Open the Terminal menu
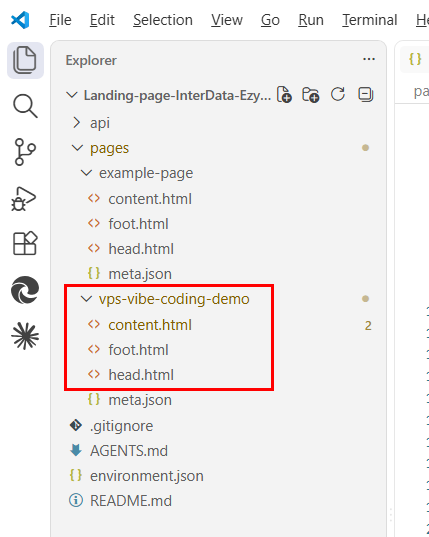The height and width of the screenshot is (537, 429). (x=370, y=20)
